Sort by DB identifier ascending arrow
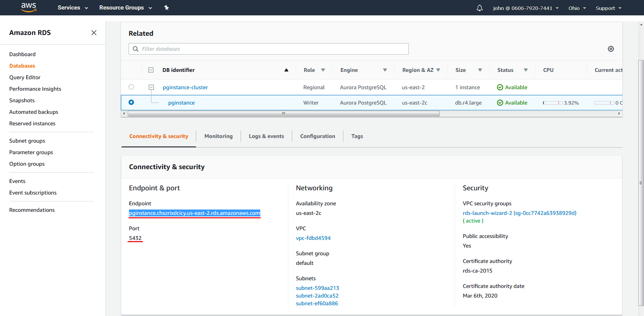This screenshot has width=644, height=316. [x=286, y=70]
